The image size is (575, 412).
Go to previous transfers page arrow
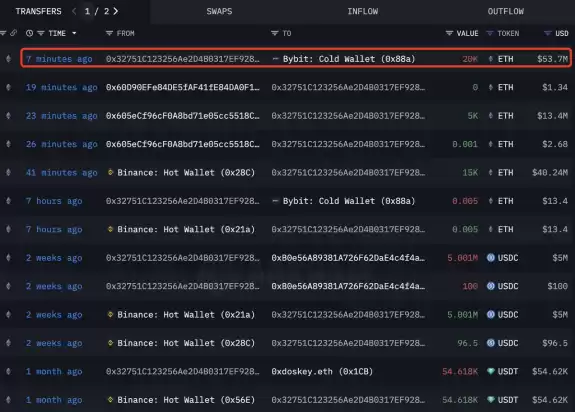74,11
